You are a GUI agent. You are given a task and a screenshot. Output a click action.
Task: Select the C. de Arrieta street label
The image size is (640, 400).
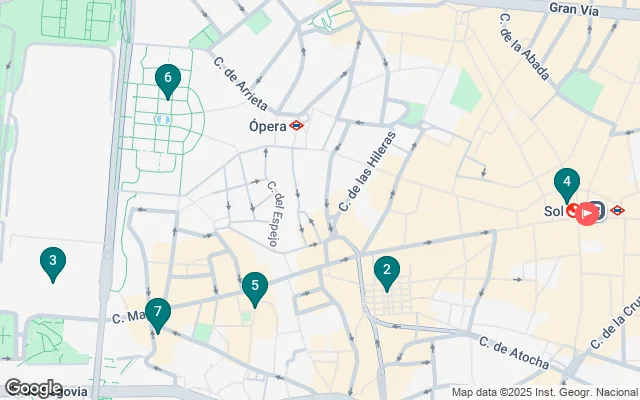(x=240, y=84)
